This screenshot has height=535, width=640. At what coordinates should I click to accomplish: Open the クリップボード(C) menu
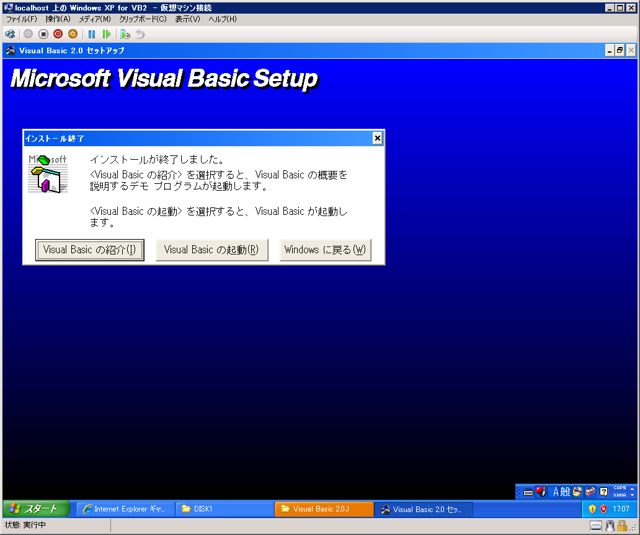click(143, 19)
